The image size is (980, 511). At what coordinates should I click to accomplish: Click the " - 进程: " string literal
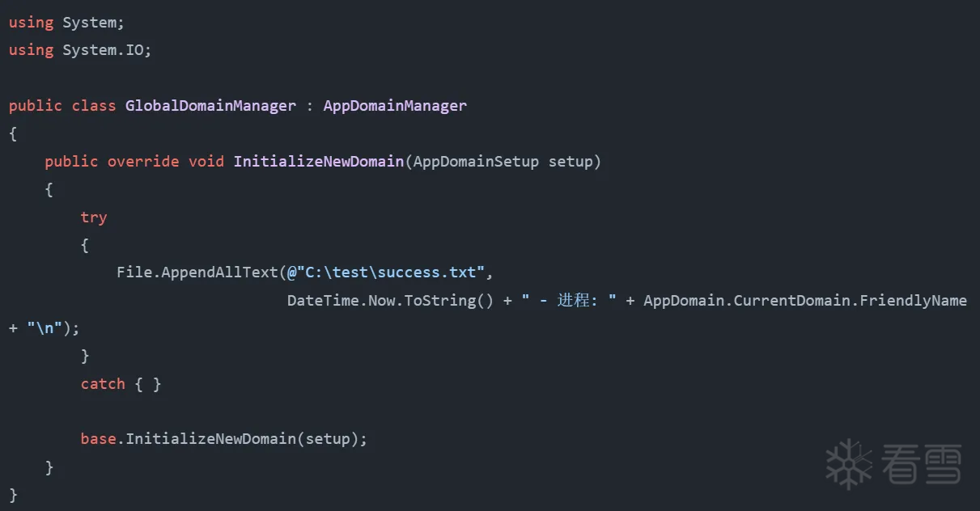[x=569, y=301]
